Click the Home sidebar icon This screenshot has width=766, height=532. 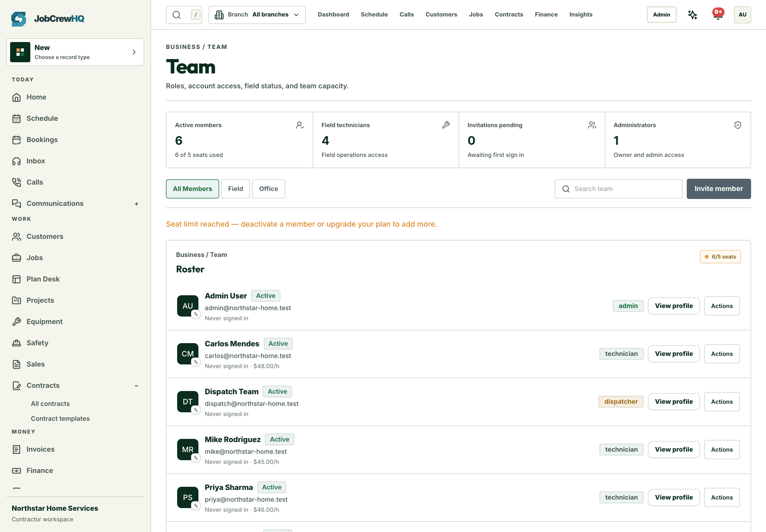click(x=16, y=97)
